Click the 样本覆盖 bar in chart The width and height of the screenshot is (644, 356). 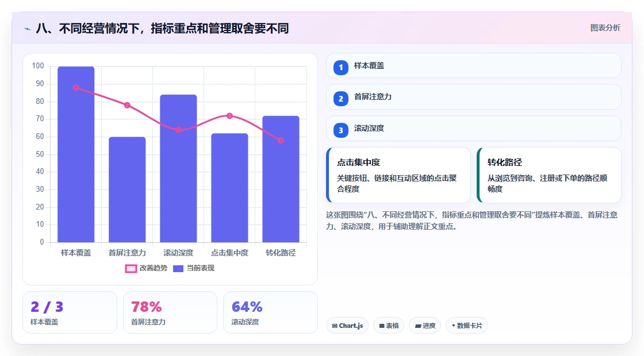pos(76,154)
